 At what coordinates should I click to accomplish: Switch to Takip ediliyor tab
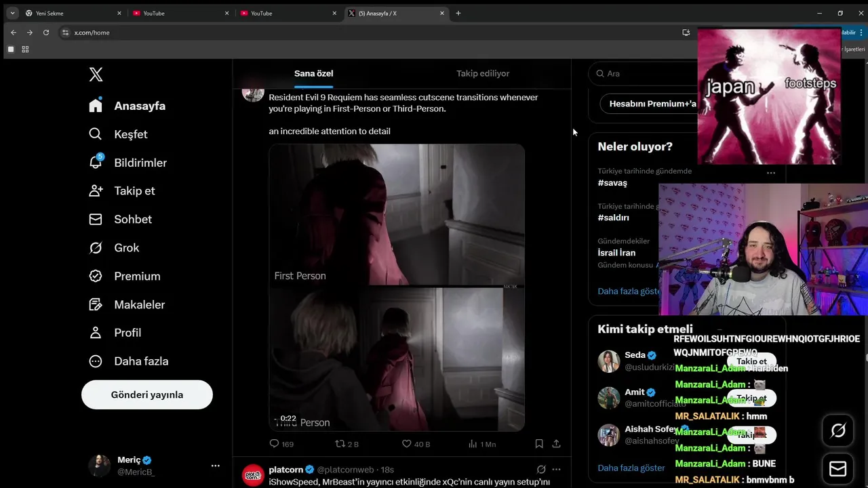tap(483, 73)
